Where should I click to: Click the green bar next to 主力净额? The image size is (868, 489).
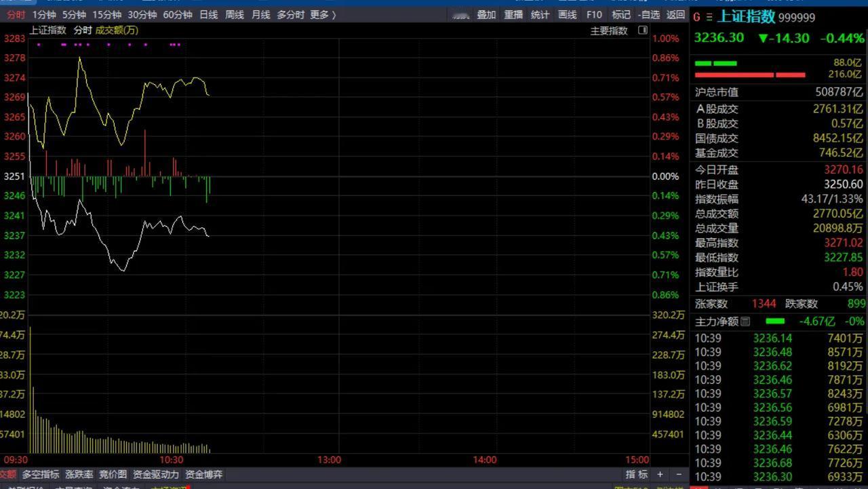pos(774,321)
